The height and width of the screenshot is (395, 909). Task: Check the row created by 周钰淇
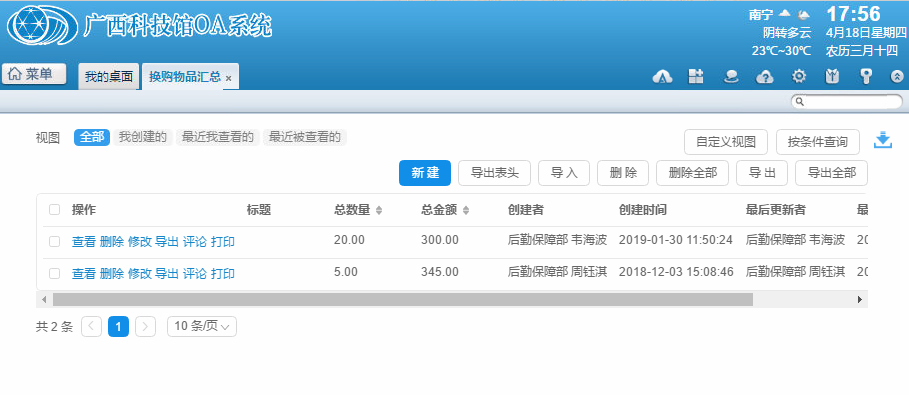pos(54,273)
